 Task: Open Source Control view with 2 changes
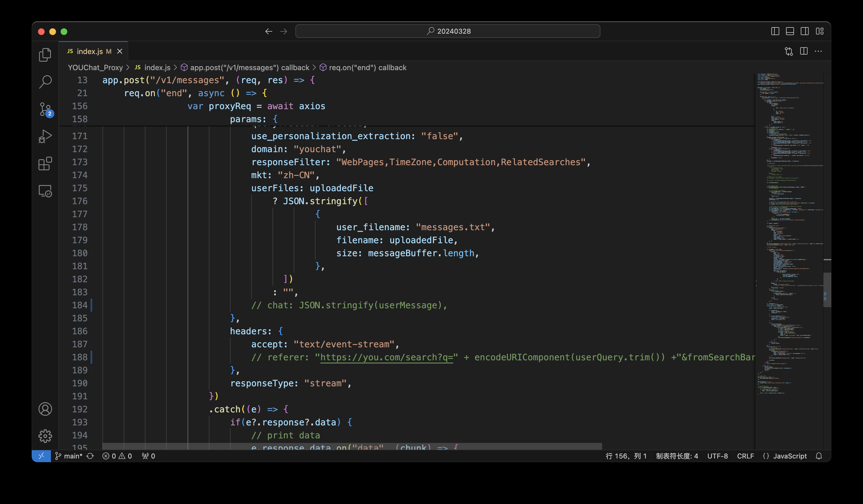[x=45, y=109]
